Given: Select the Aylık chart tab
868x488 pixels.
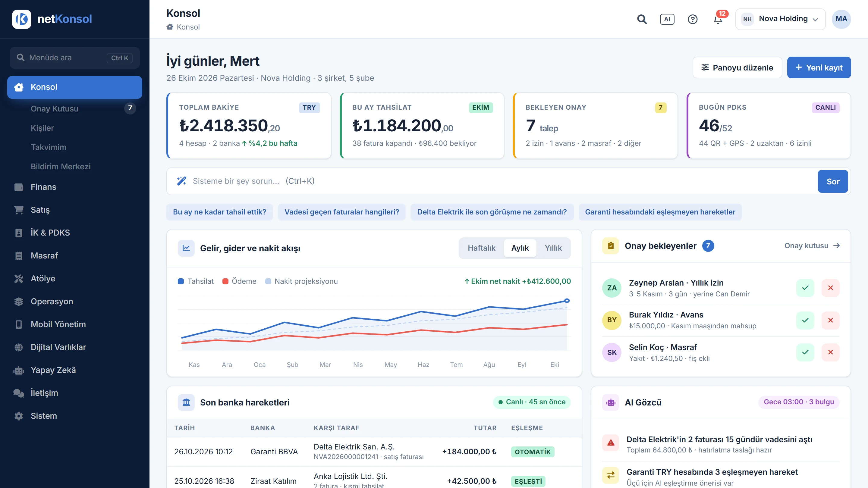Looking at the screenshot, I should 520,248.
